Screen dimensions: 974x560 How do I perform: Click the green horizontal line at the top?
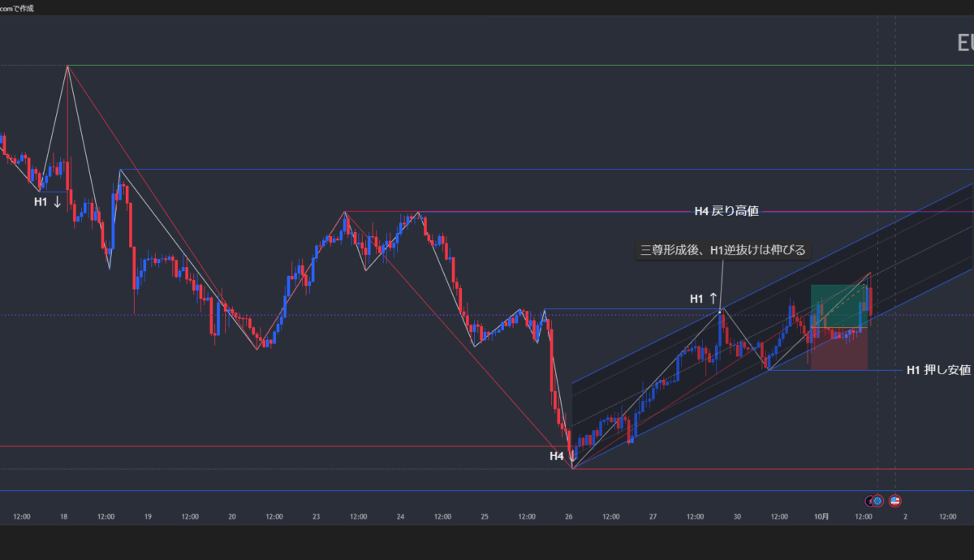coord(487,66)
